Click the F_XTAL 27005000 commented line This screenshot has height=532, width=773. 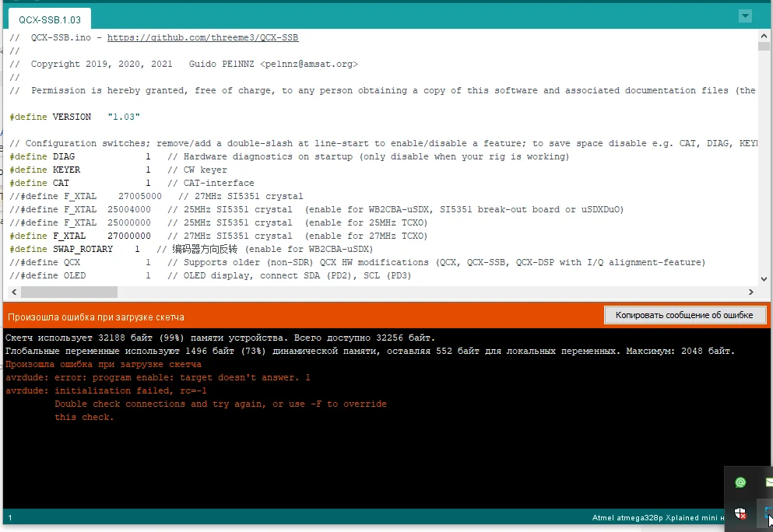[x=156, y=197]
